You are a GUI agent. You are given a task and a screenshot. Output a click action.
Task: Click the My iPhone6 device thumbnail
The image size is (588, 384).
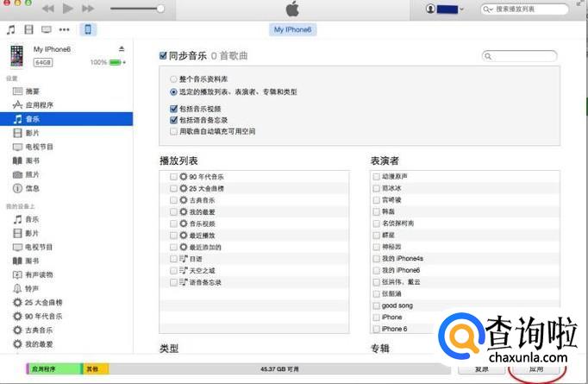[16, 56]
